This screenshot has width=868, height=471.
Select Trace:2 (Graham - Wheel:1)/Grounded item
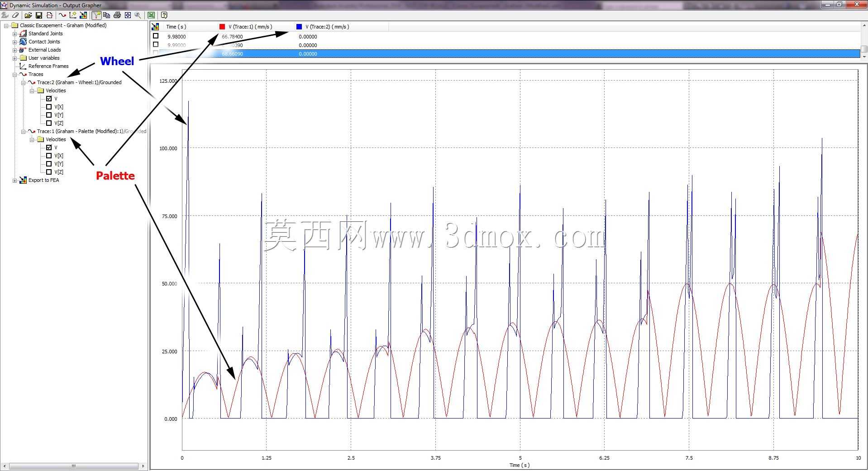(79, 82)
